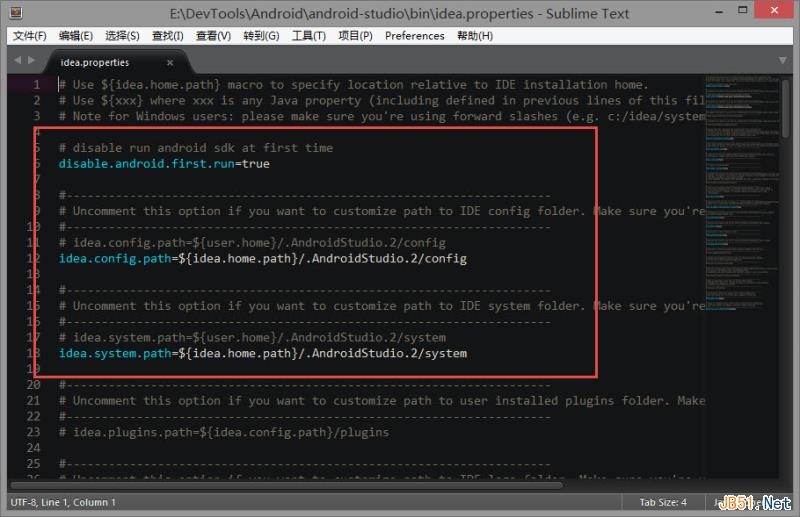Click the minimap code preview
Image resolution: width=800 pixels, height=517 pixels.
(x=742, y=193)
